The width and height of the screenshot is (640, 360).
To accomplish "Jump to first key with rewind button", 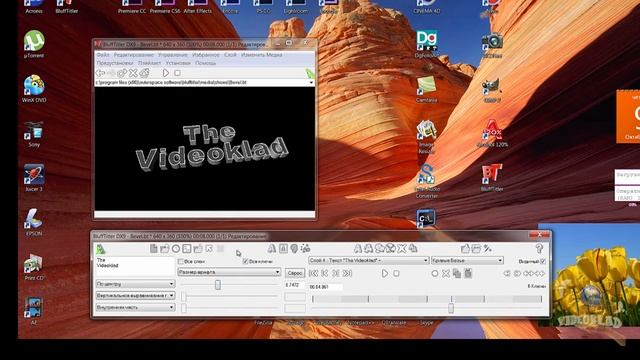I will coord(313,273).
